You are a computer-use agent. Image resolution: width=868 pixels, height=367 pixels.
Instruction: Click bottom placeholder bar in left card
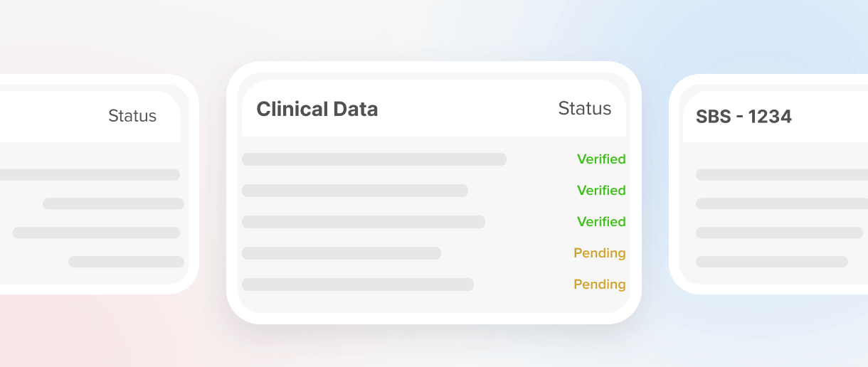126,262
